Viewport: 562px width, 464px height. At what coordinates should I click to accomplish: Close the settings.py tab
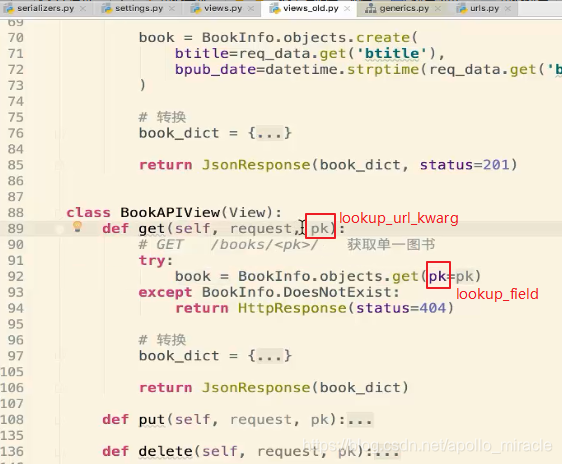[172, 9]
